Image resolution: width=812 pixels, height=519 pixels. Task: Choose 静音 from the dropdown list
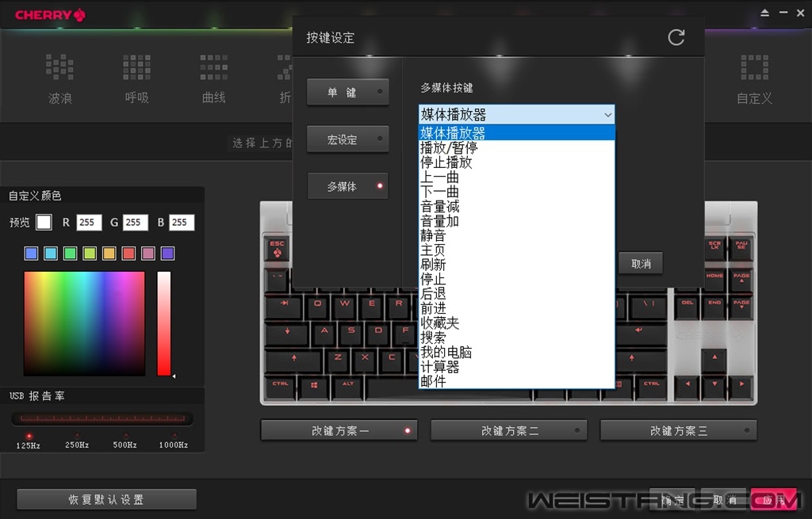click(516, 235)
